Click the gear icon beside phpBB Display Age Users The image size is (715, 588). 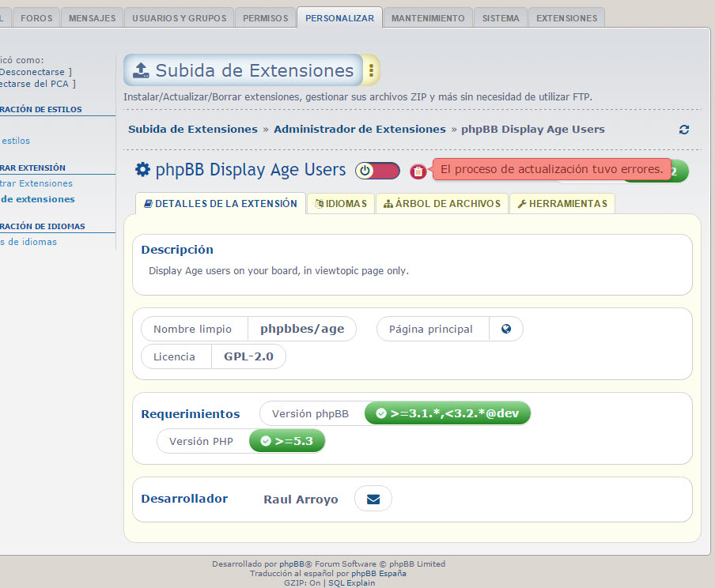(142, 170)
